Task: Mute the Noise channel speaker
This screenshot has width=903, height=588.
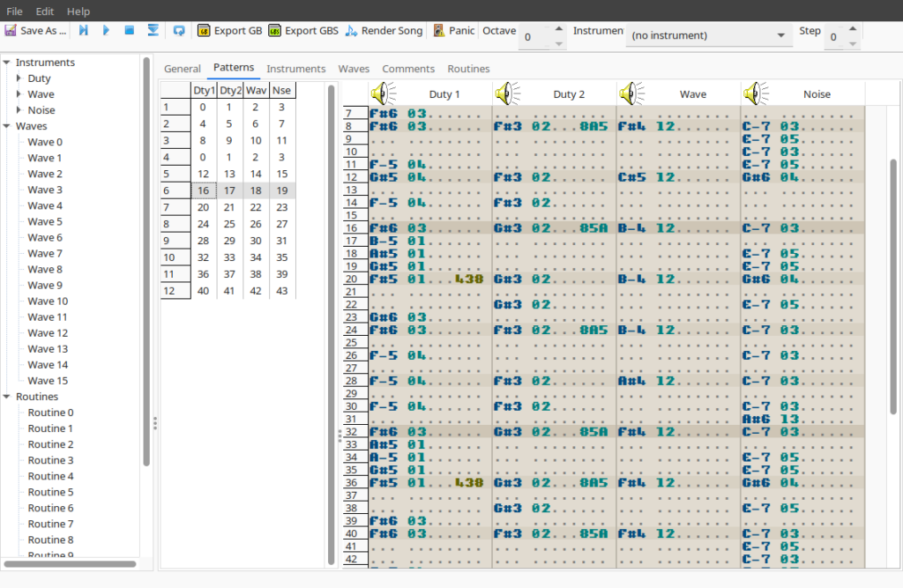Action: 755,93
